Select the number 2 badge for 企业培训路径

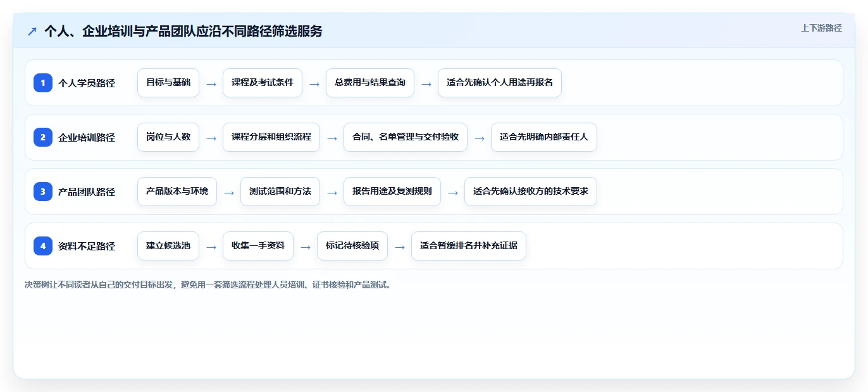43,137
